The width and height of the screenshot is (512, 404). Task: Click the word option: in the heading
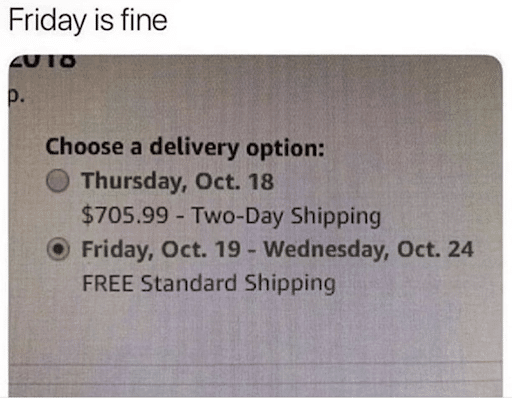tap(285, 149)
